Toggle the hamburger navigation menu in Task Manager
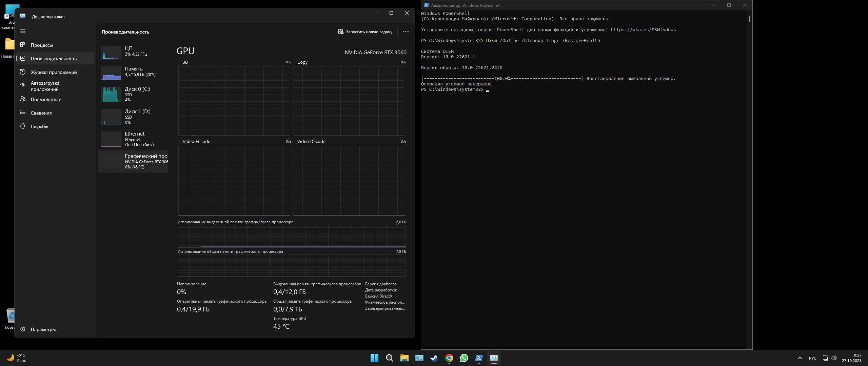Viewport: 868px width, 366px height. tap(23, 31)
